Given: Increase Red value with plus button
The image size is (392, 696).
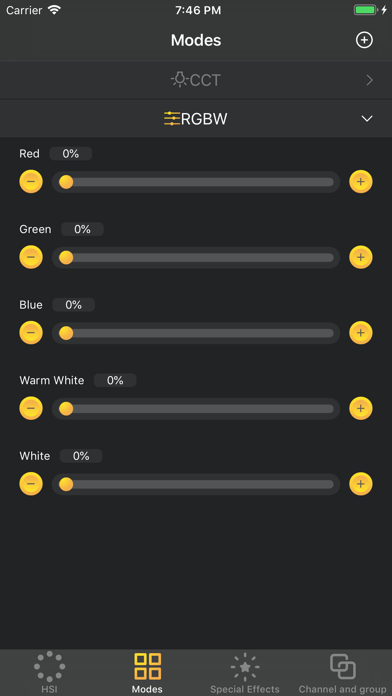Looking at the screenshot, I should tap(360, 182).
